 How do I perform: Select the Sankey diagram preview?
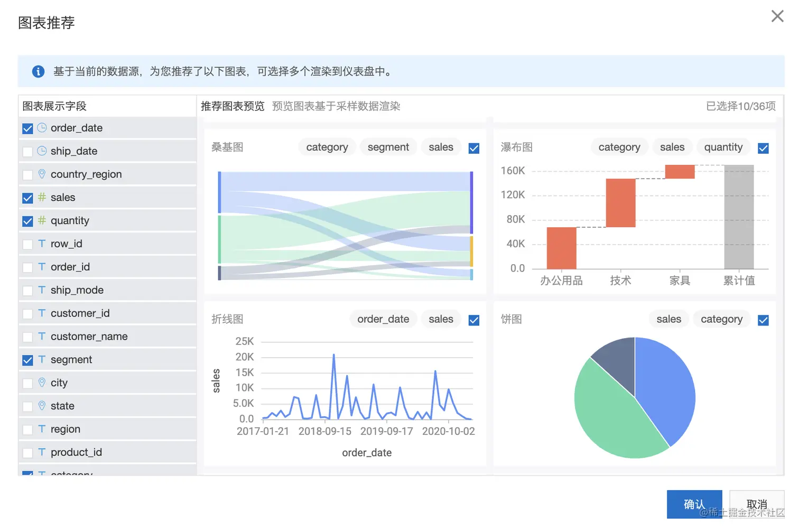345,226
